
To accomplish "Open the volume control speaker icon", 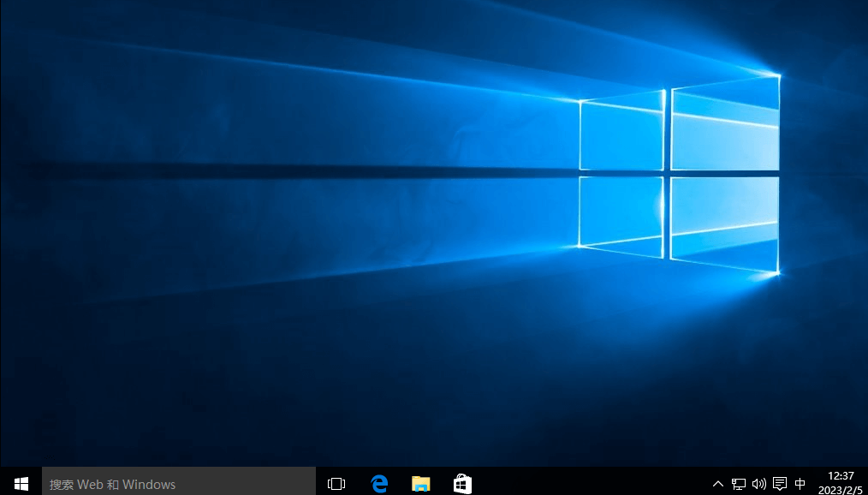I will tap(759, 483).
